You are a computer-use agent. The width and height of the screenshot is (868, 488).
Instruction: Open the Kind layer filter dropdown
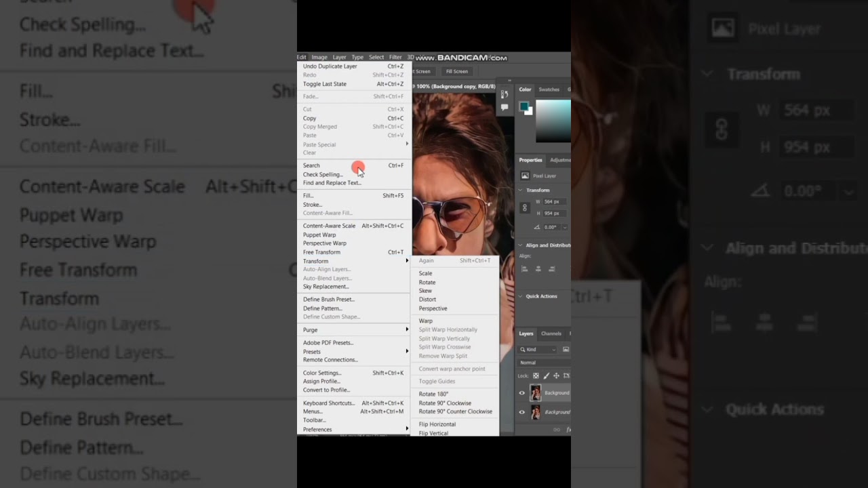[538, 349]
